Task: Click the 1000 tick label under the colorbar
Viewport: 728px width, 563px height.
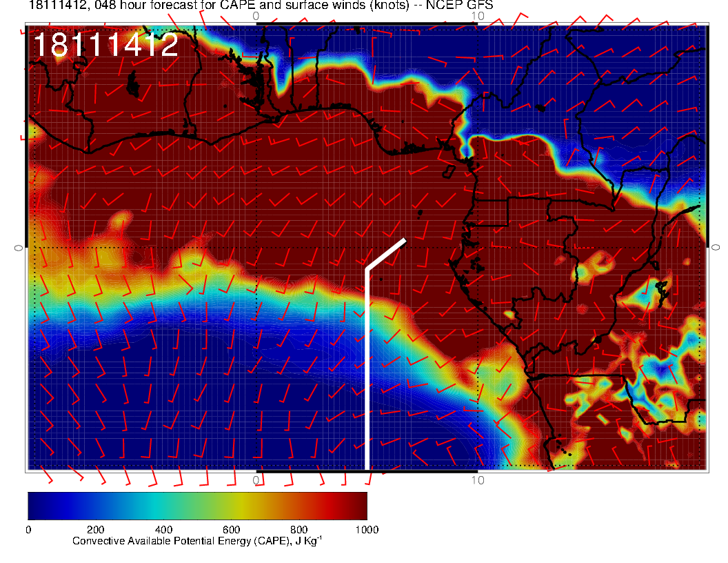Action: click(x=366, y=529)
